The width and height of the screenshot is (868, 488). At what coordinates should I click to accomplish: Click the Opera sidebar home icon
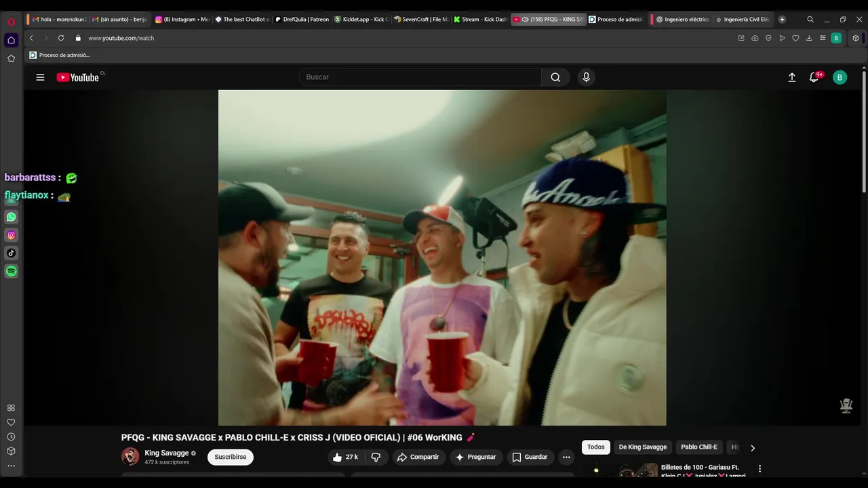coord(12,40)
